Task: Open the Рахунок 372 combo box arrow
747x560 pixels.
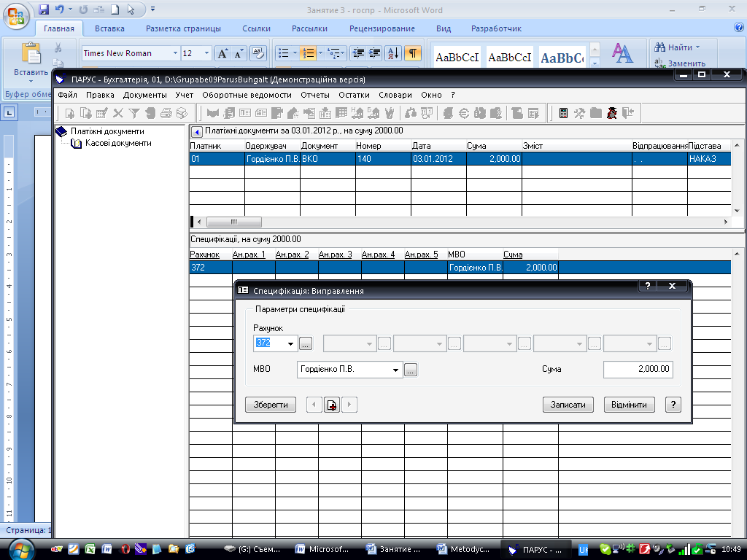Action: (x=290, y=344)
